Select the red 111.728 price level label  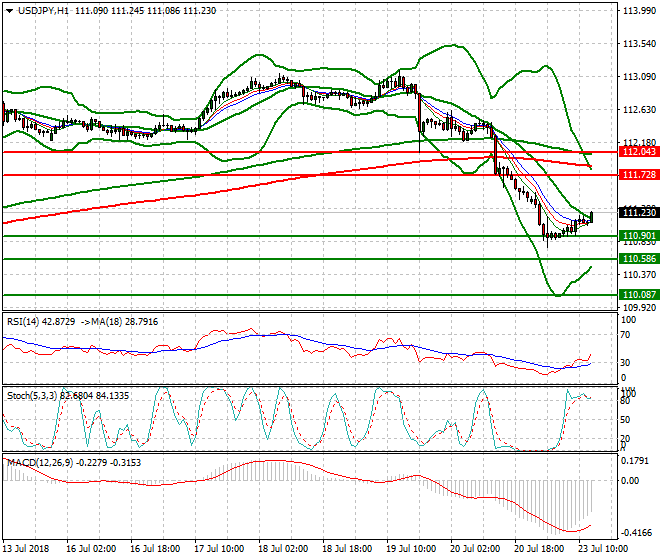(638, 175)
